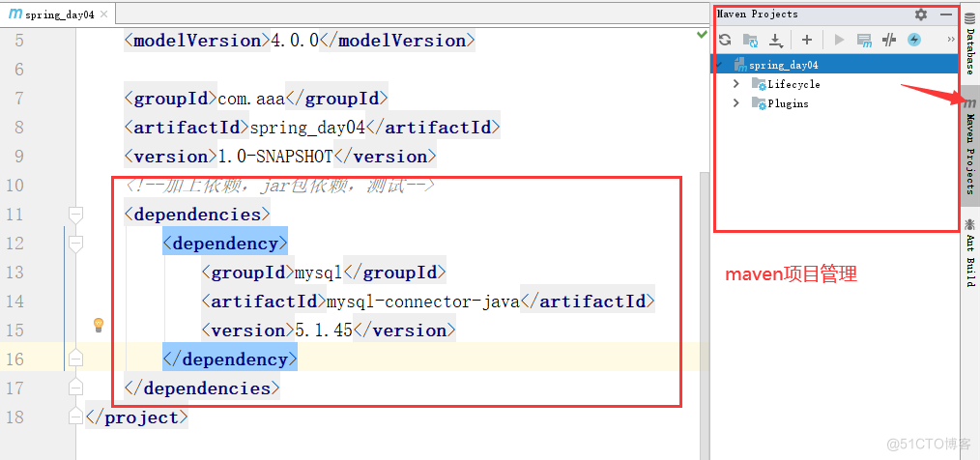Viewport: 980px width, 460px height.
Task: Expand the Lifecycle node
Action: point(736,84)
